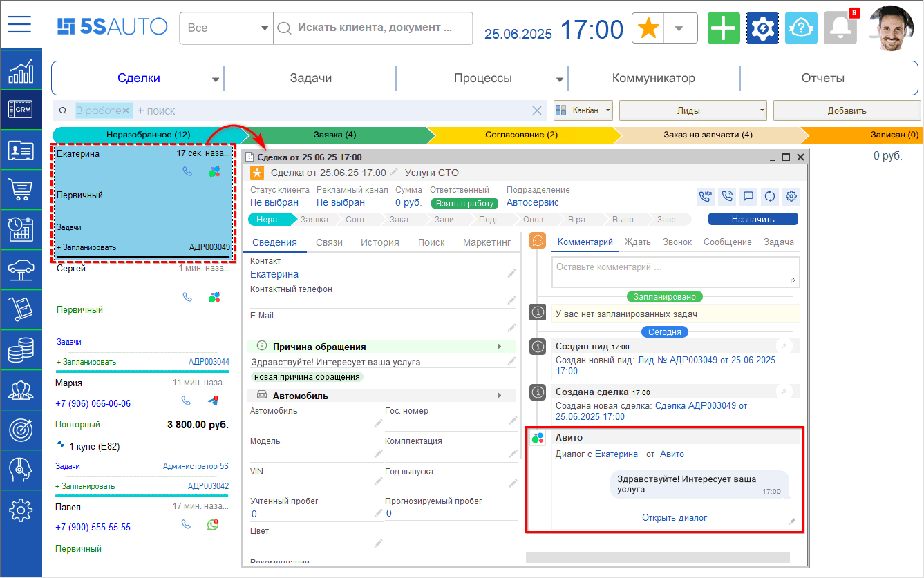Open the Канбан view dropdown

tap(583, 110)
